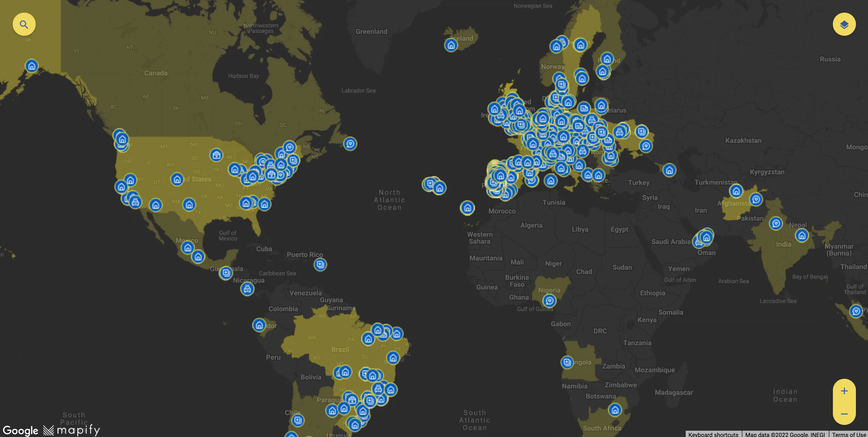Click the home marker near Nepal
Screen dimensions: 868x437
tap(802, 235)
